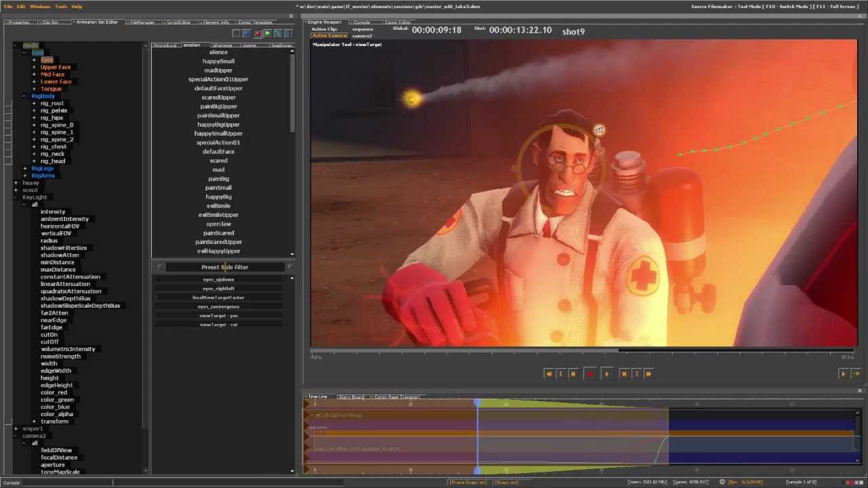The height and width of the screenshot is (488, 868).
Task: Switch to the Story Board tab
Action: 351,396
